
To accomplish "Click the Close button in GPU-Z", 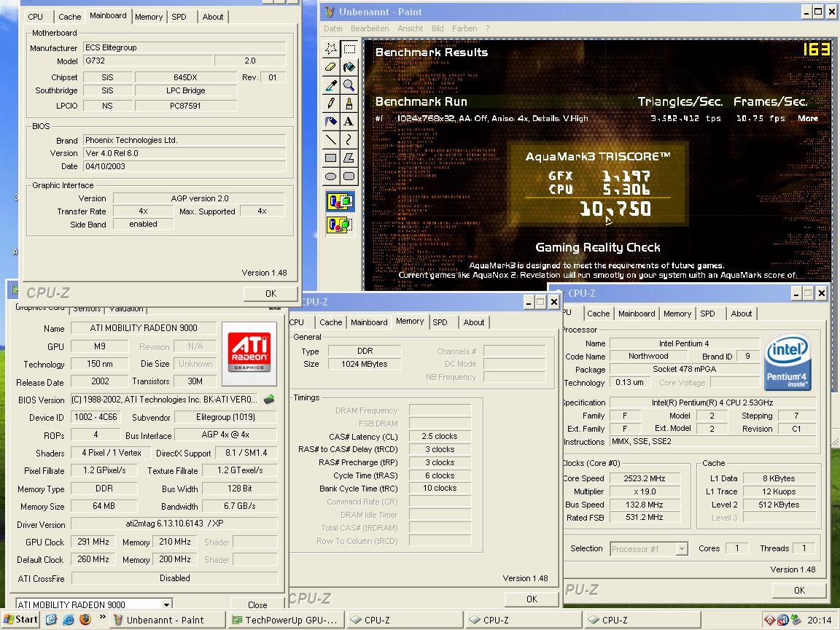I will tap(257, 604).
